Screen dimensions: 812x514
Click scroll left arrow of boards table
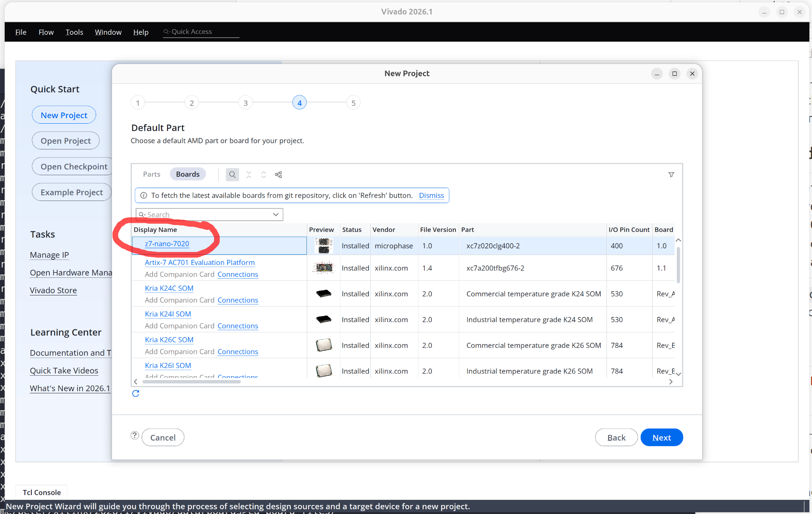click(136, 381)
